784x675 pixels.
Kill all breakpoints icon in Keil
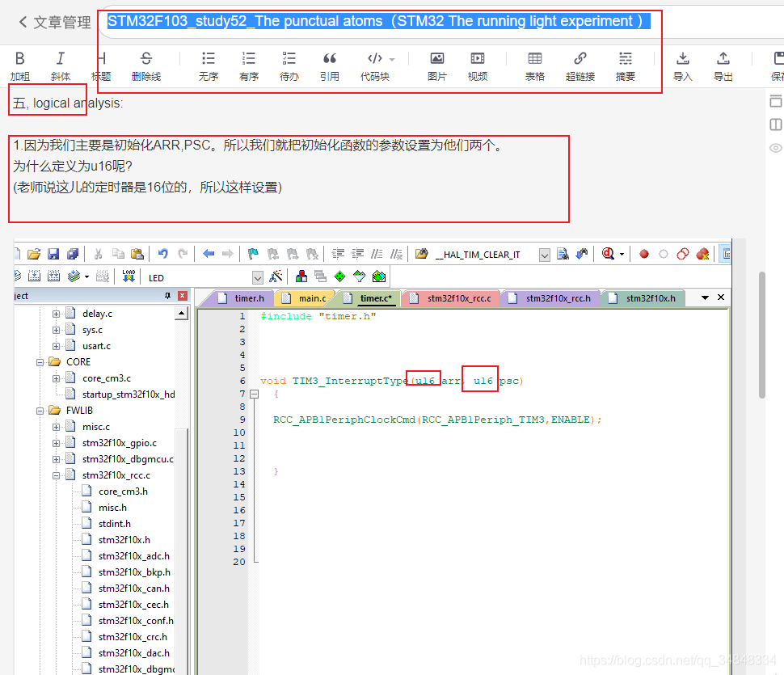pos(702,254)
